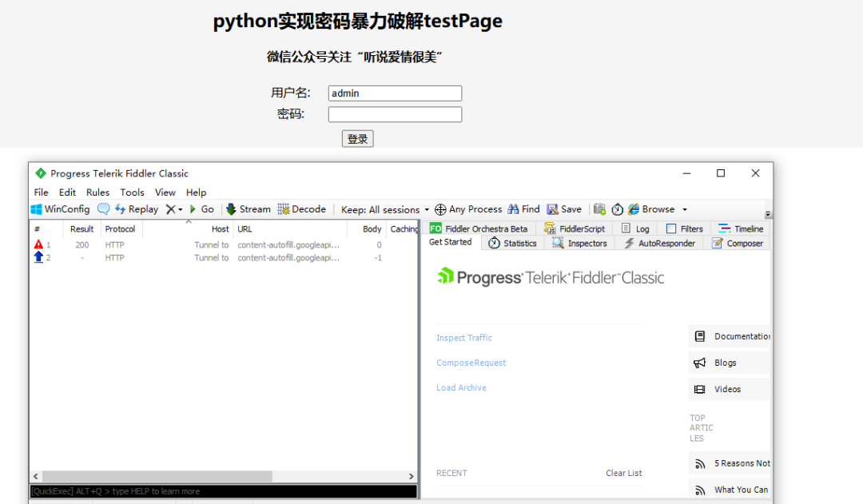Viewport: 863px width, 504px height.
Task: Open the Browse dropdown arrow
Action: (x=685, y=209)
